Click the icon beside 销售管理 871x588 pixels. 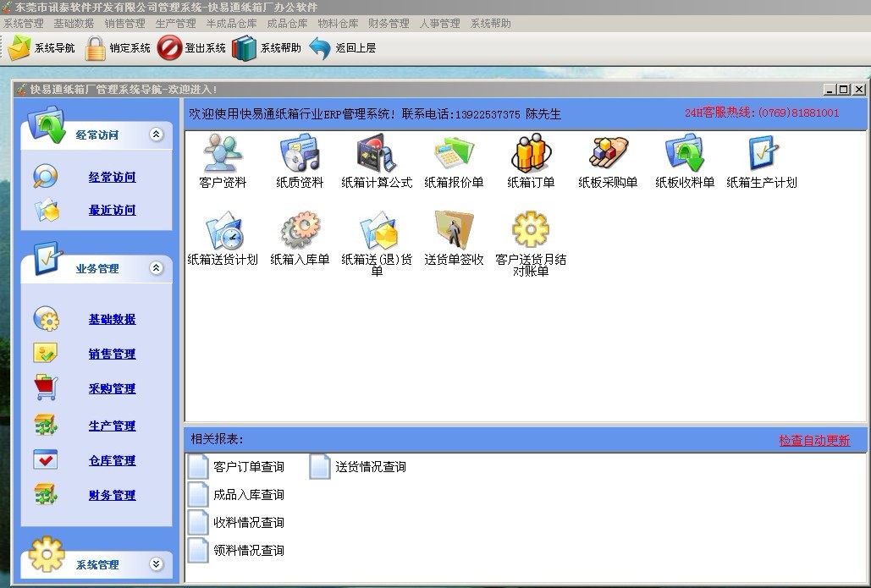45,353
